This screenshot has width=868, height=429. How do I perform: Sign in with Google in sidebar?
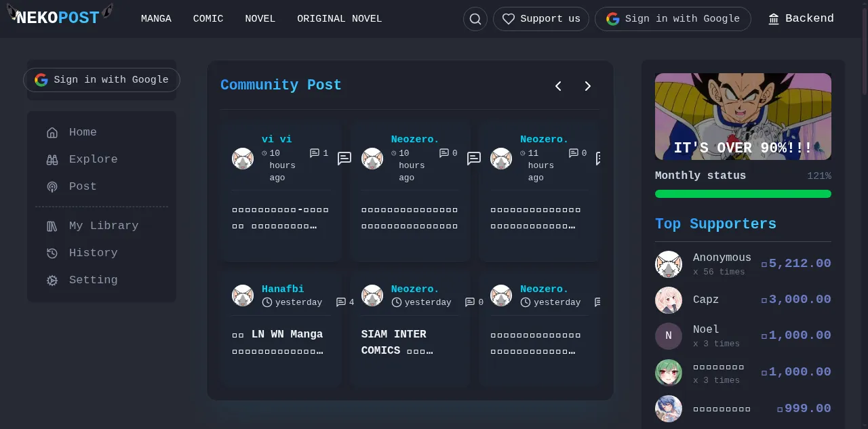(102, 80)
